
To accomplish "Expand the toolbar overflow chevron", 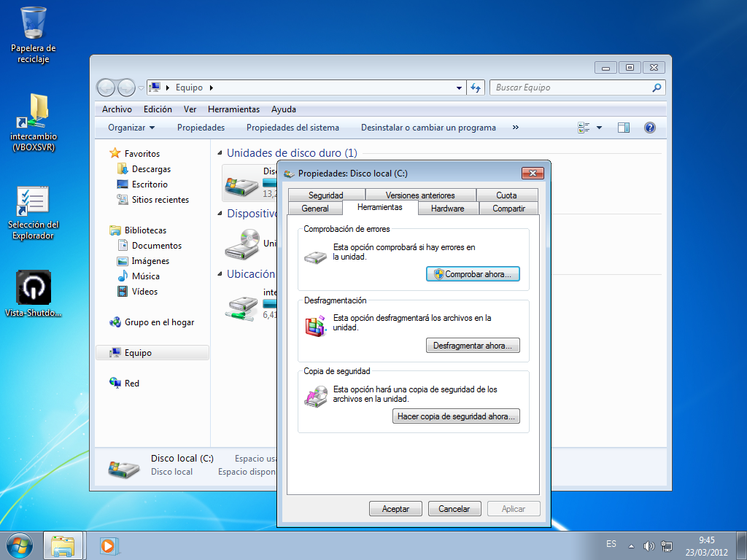I will tap(515, 128).
